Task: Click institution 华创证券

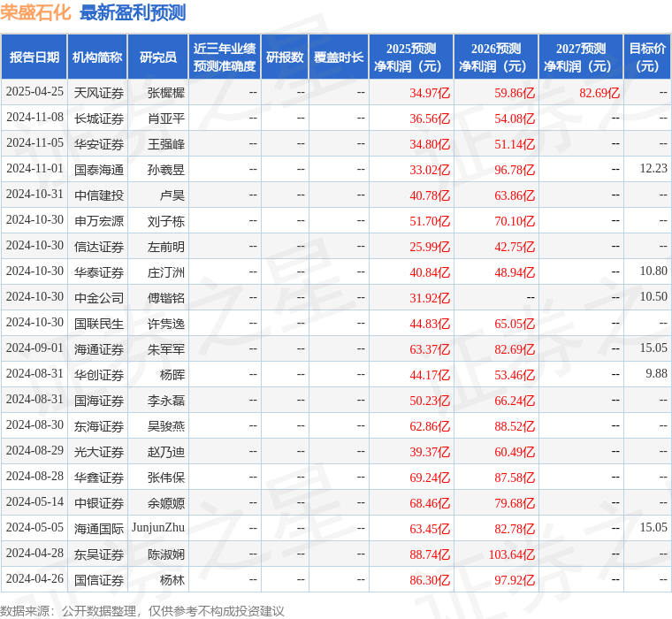Action: tap(99, 375)
